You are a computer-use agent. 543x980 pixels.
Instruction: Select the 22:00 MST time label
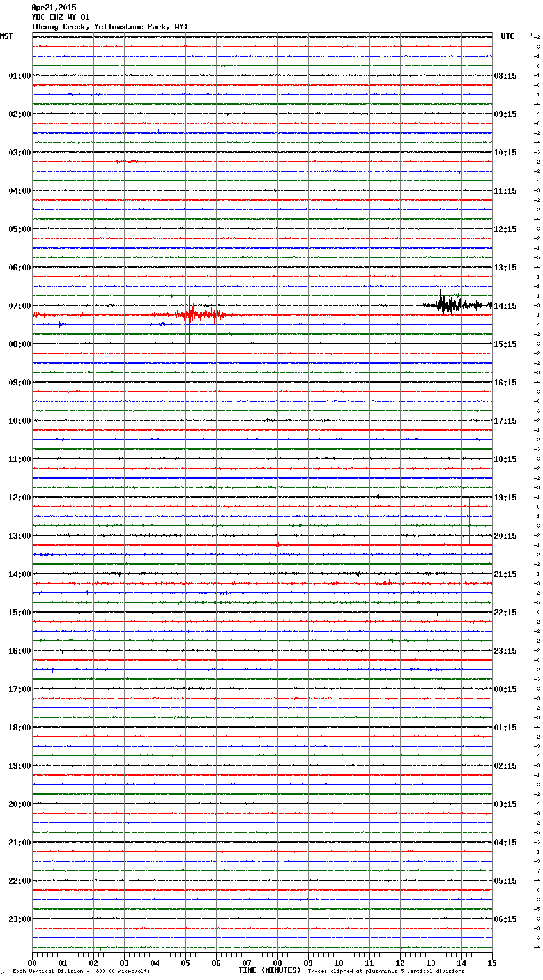[20, 881]
